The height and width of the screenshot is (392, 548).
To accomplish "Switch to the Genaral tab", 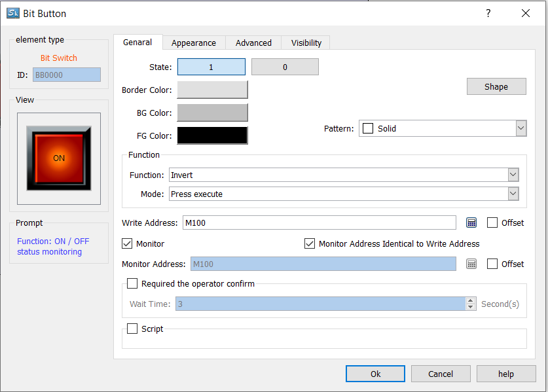I will (x=137, y=43).
